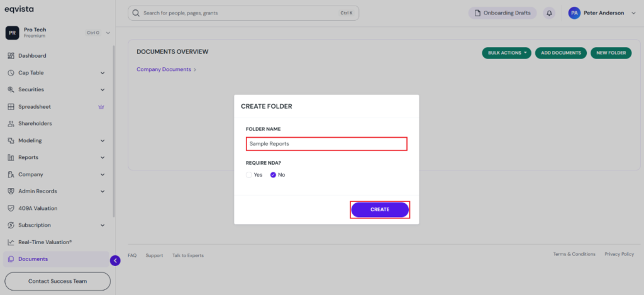The height and width of the screenshot is (295, 644).
Task: Go to Spreadsheet page
Action: tap(57, 107)
